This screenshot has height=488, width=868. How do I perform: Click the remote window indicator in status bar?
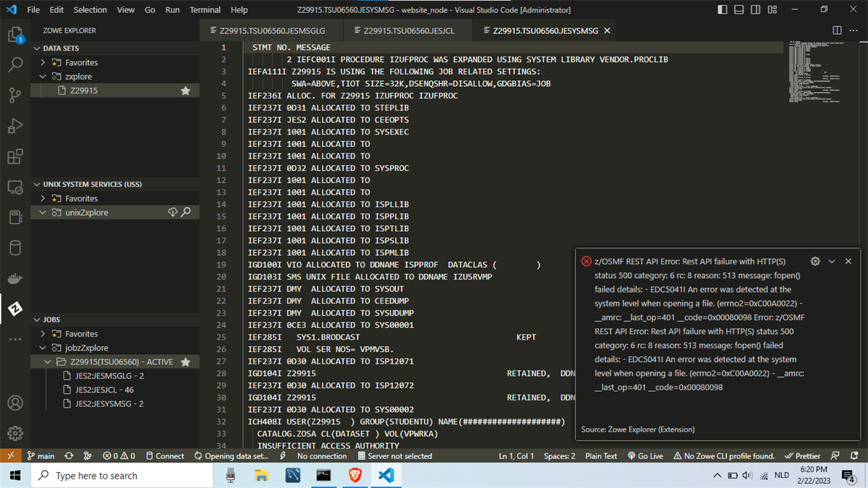click(10, 456)
